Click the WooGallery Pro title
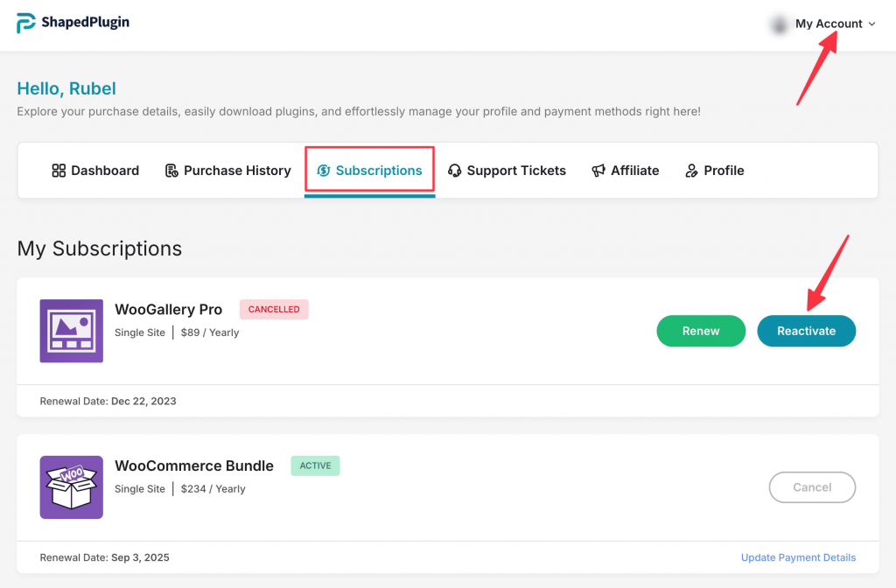This screenshot has height=588, width=896. coord(169,309)
